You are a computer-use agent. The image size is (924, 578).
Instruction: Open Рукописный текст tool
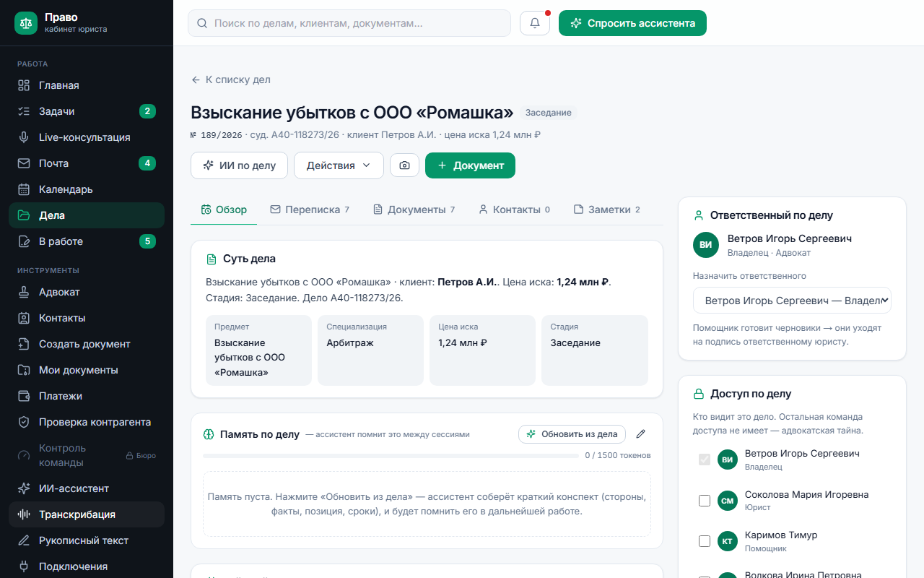tap(87, 540)
